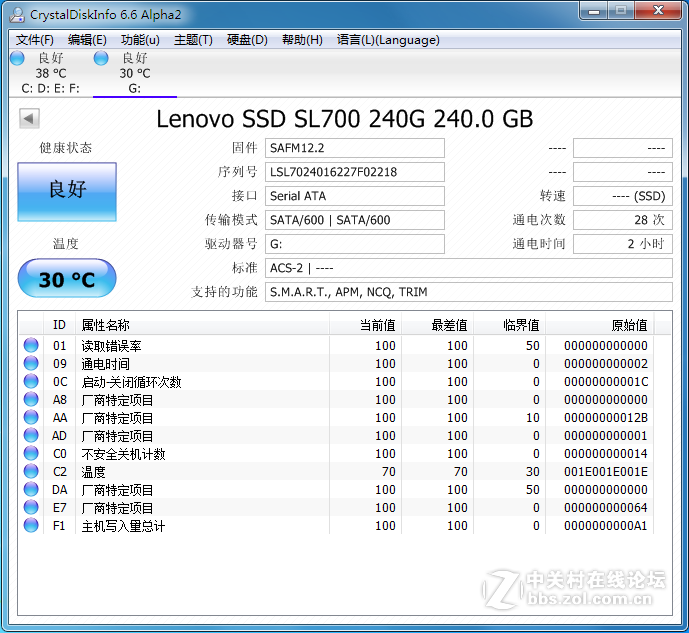
Task: Click raw value 00000000001C
Action: click(606, 382)
